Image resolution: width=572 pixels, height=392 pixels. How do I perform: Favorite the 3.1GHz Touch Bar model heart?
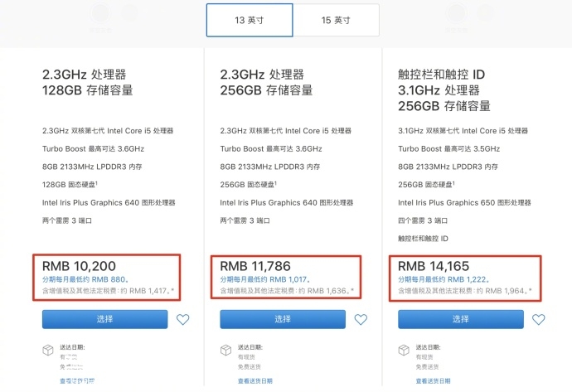pos(539,319)
